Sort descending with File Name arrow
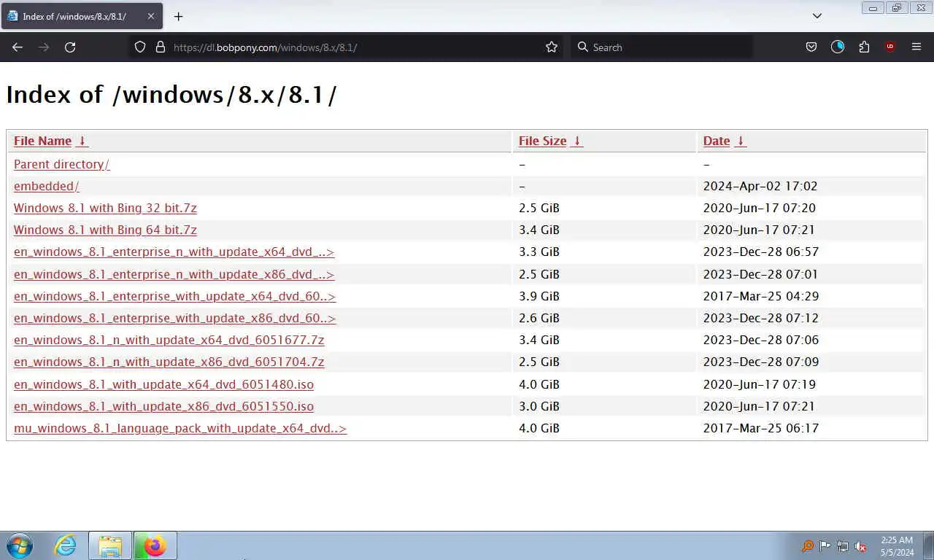 82,141
